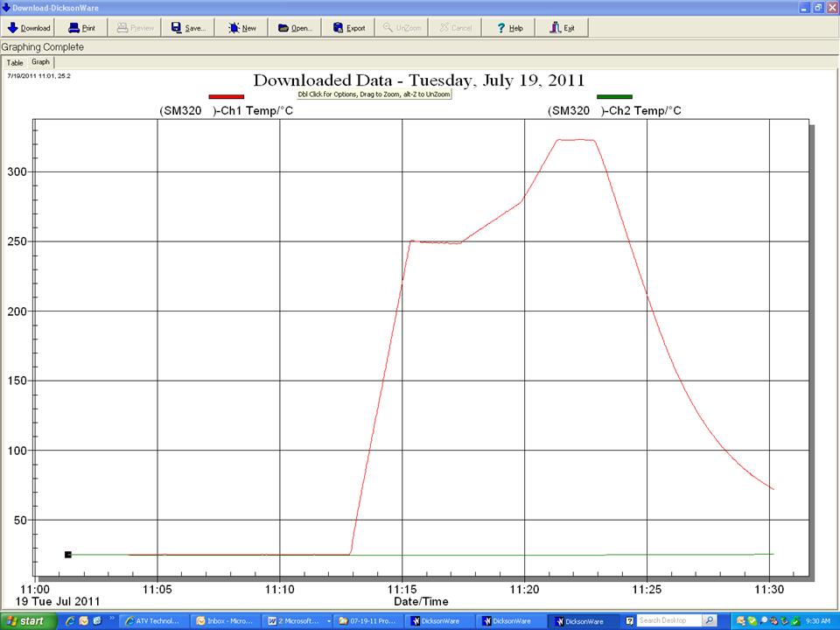Viewport: 840px width, 630px height.
Task: Click the black data point marker on graph
Action: pyautogui.click(x=67, y=555)
